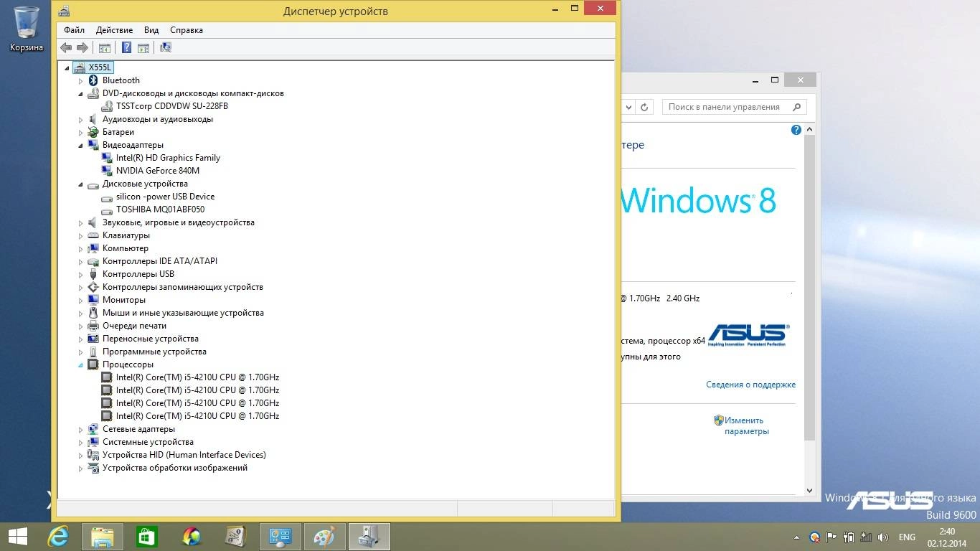The image size is (980, 551).
Task: Open the Действие menu
Action: 114,30
